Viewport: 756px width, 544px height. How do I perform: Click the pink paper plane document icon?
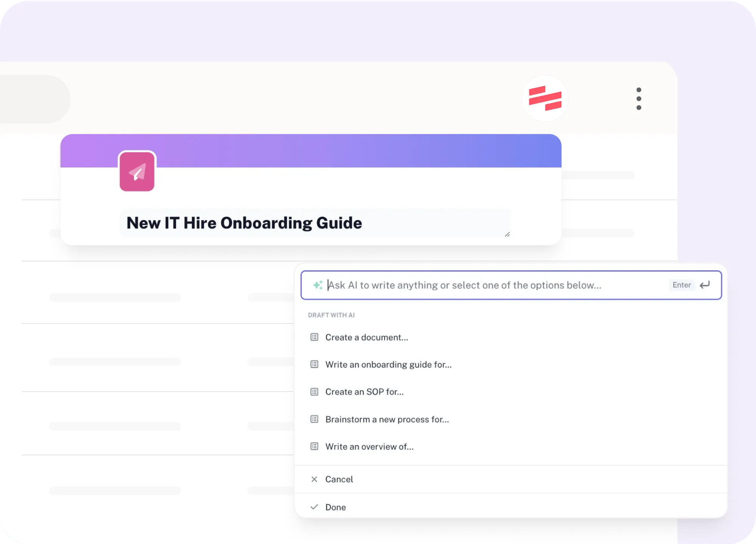(x=137, y=172)
